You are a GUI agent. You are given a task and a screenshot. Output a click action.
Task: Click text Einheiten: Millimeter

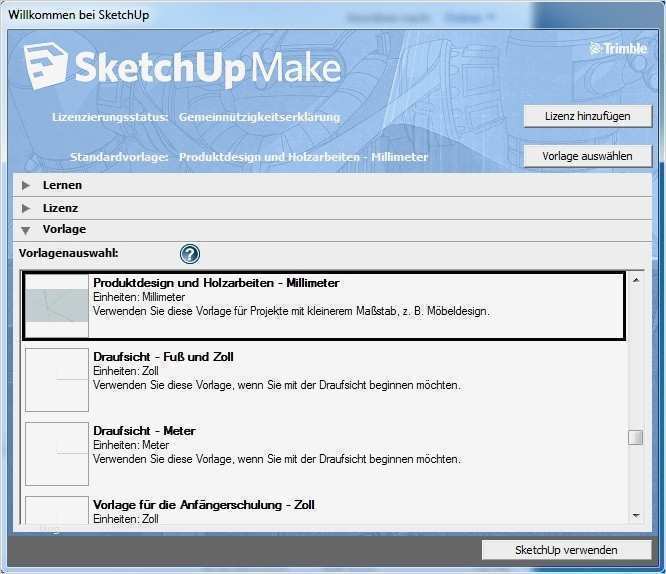(x=139, y=297)
